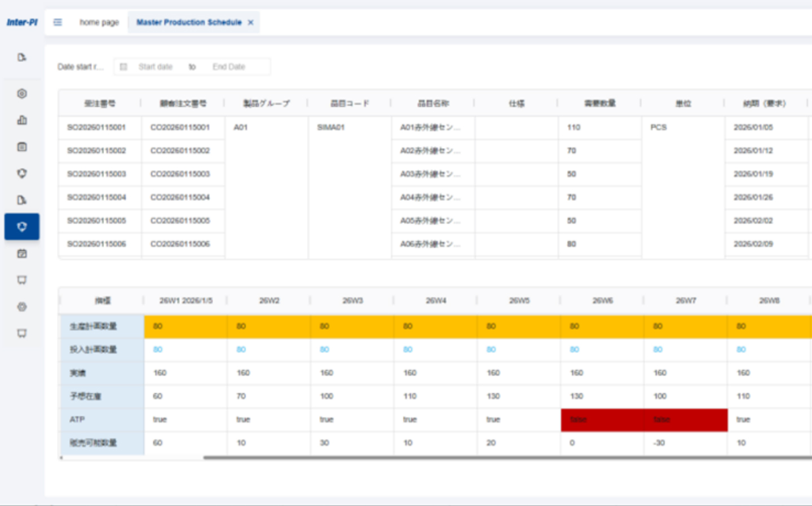Click the Date start r... label
812x506 pixels.
point(81,66)
